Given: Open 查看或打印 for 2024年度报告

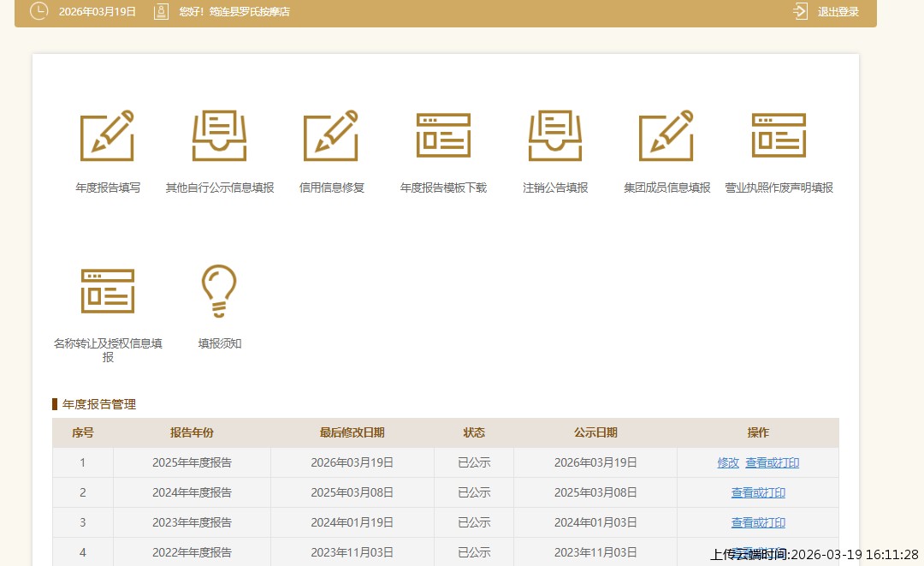Looking at the screenshot, I should 758,492.
